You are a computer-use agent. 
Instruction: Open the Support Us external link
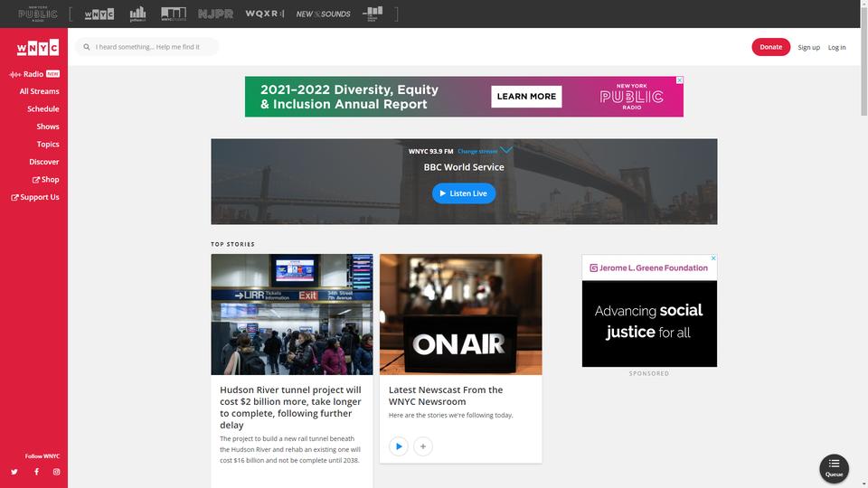click(35, 198)
